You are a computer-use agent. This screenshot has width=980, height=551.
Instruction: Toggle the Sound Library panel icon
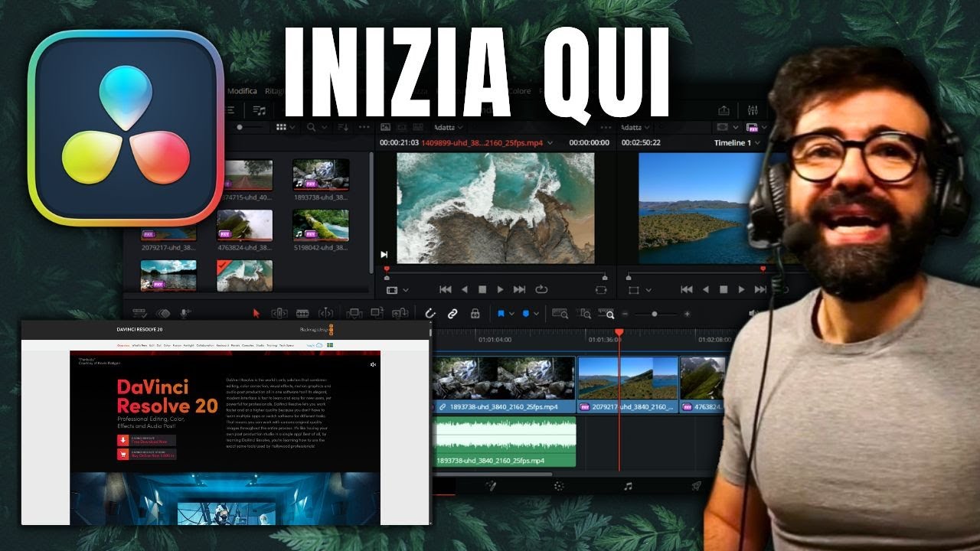(x=260, y=110)
